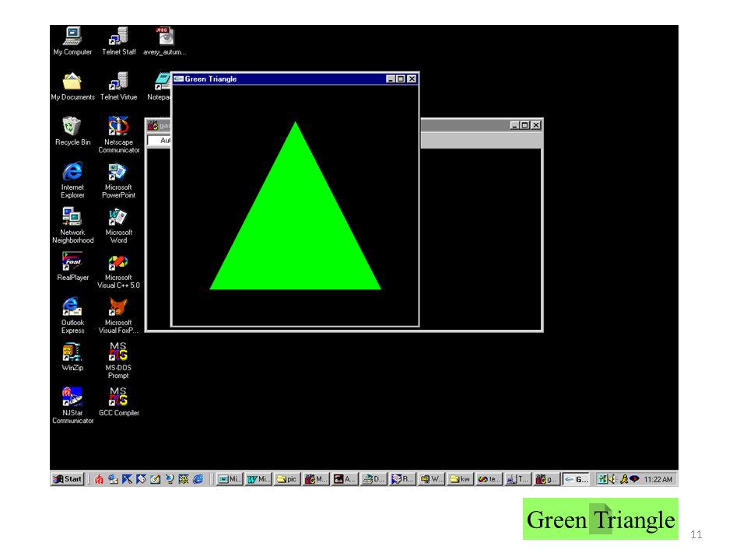This screenshot has width=747, height=560.
Task: Close the background window behind Green Triangle
Action: [536, 125]
